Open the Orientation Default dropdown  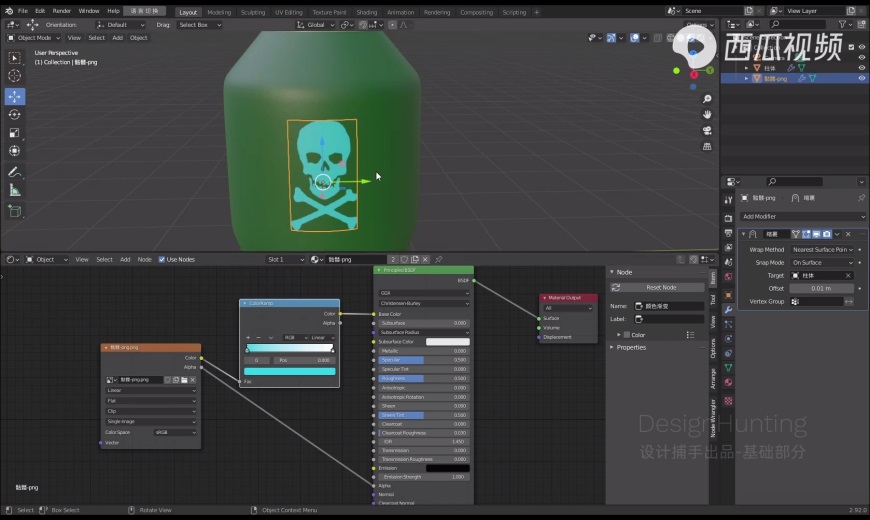pyautogui.click(x=120, y=25)
